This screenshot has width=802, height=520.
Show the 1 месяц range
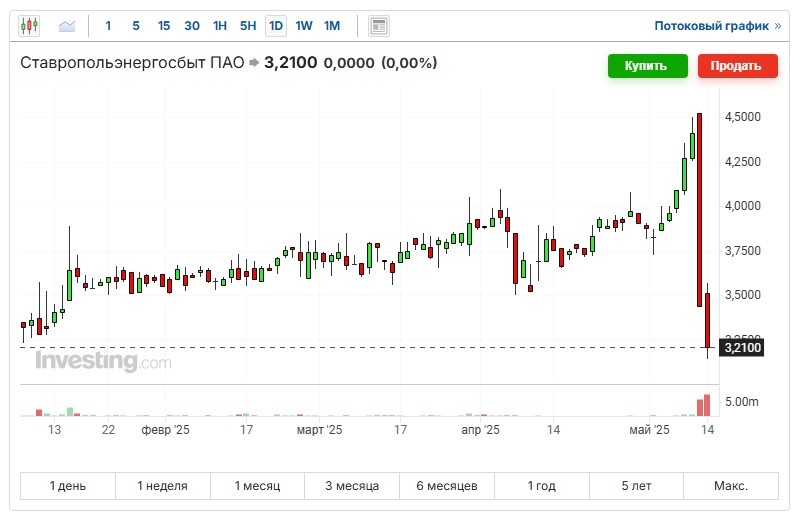[x=257, y=485]
